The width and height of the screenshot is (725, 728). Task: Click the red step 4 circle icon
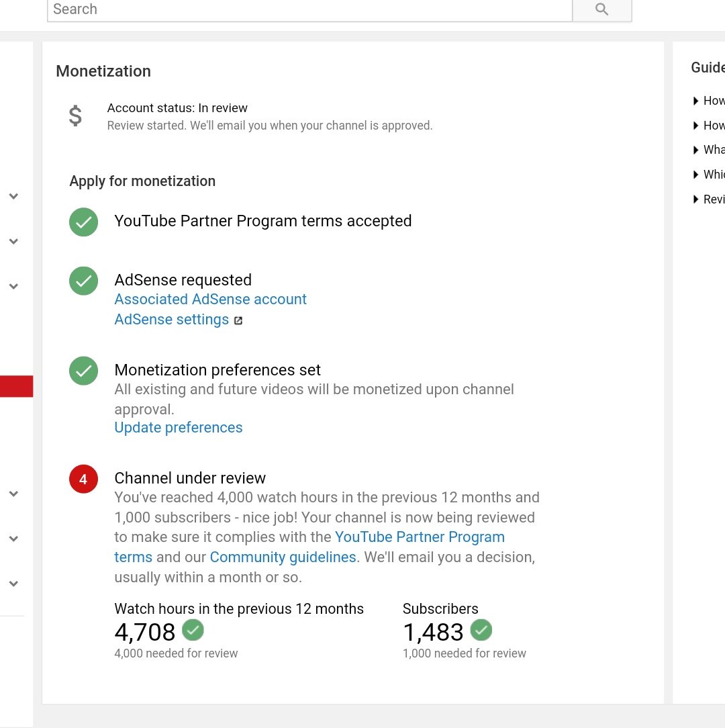click(83, 479)
